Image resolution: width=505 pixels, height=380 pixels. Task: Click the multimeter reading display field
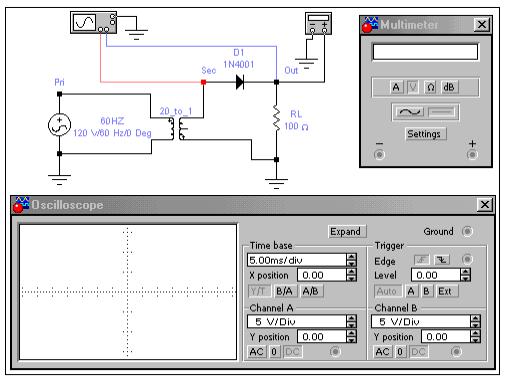(x=425, y=52)
